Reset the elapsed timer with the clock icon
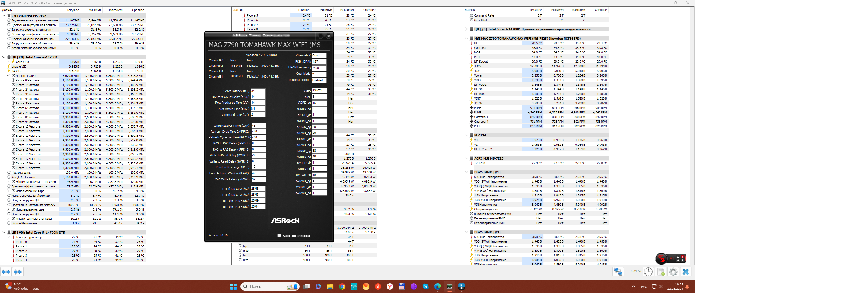Image resolution: width=868 pixels, height=293 pixels. coord(648,272)
